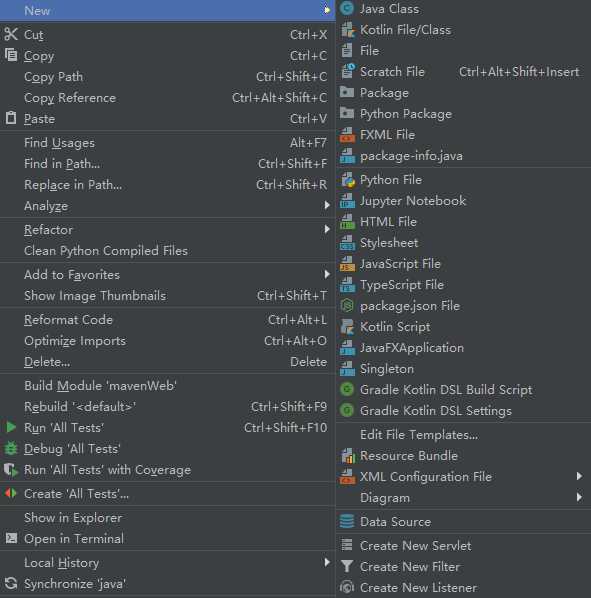Click the Create New Filter funnel icon
The image size is (591, 598).
(x=347, y=566)
